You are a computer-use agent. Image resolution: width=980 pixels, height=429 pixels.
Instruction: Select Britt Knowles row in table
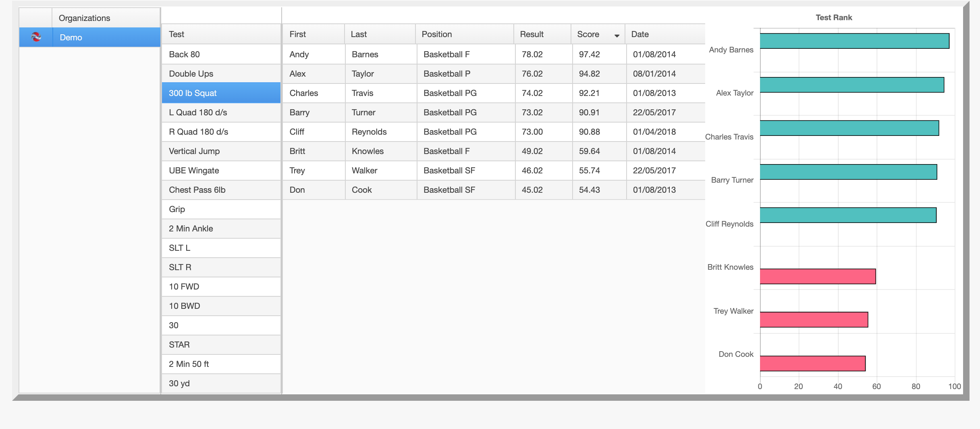point(493,151)
